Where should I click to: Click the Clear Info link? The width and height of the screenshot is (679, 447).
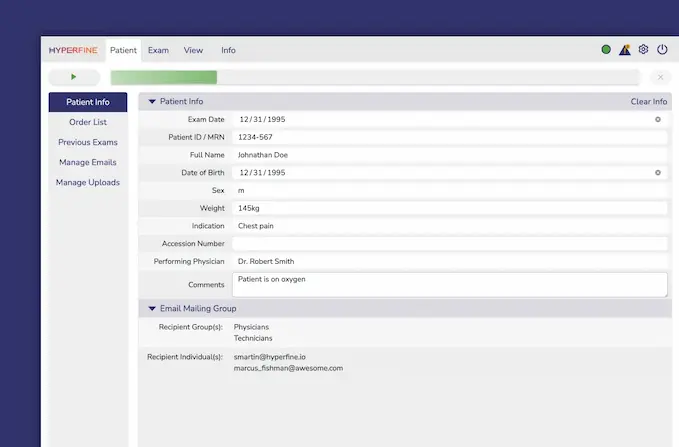click(648, 102)
